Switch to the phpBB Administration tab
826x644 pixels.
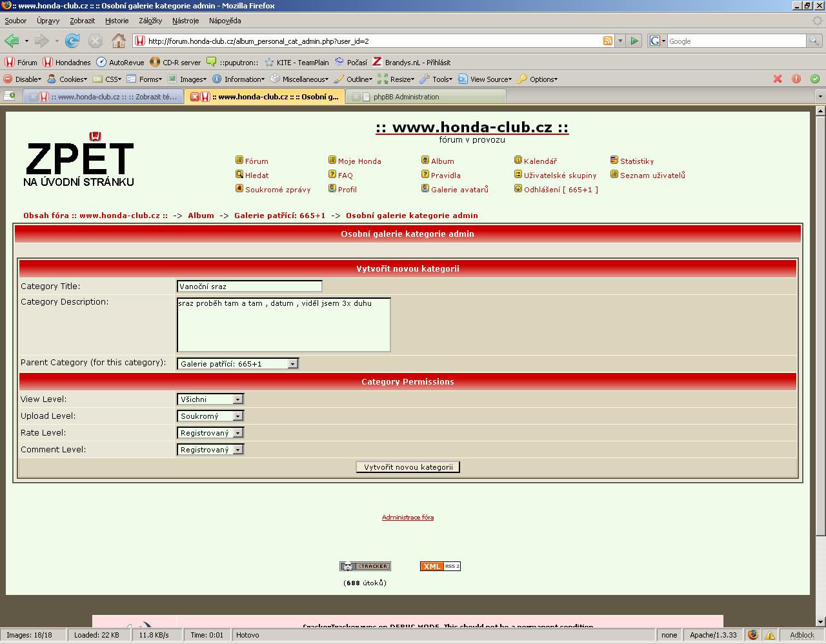(426, 97)
